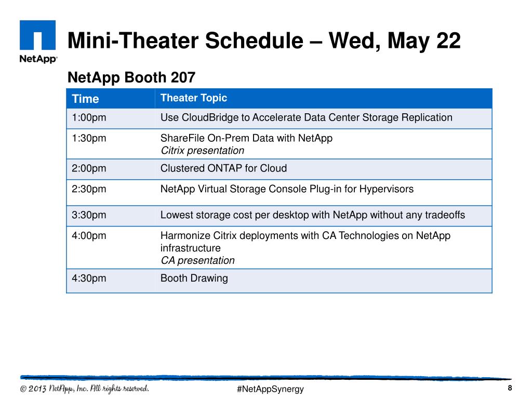Click the word 'infrastructure' in 4:00pm row

190,248
